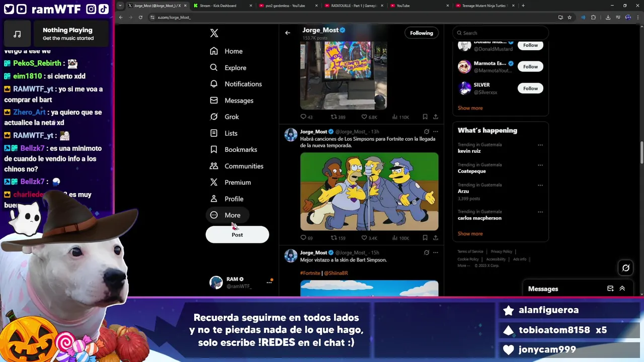Open Grok explain icon on 15h post

(427, 252)
